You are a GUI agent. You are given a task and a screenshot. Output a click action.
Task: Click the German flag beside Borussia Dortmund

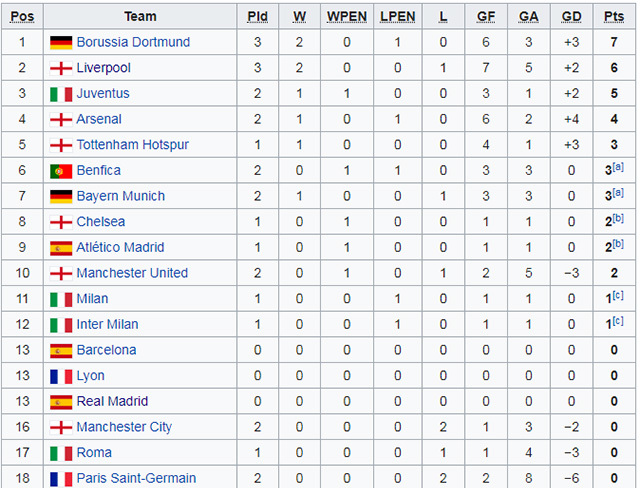click(61, 43)
